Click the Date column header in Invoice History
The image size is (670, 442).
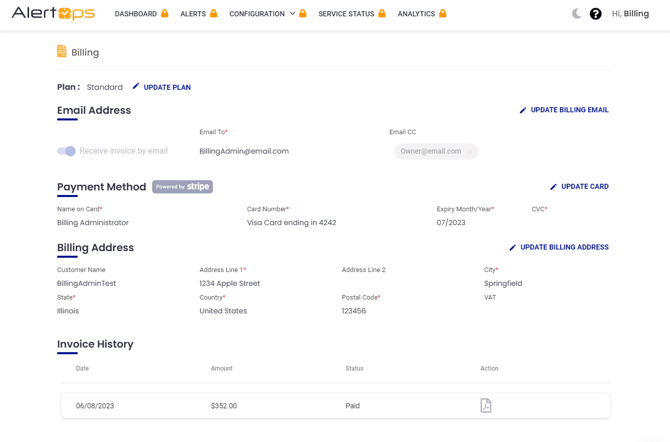point(82,369)
